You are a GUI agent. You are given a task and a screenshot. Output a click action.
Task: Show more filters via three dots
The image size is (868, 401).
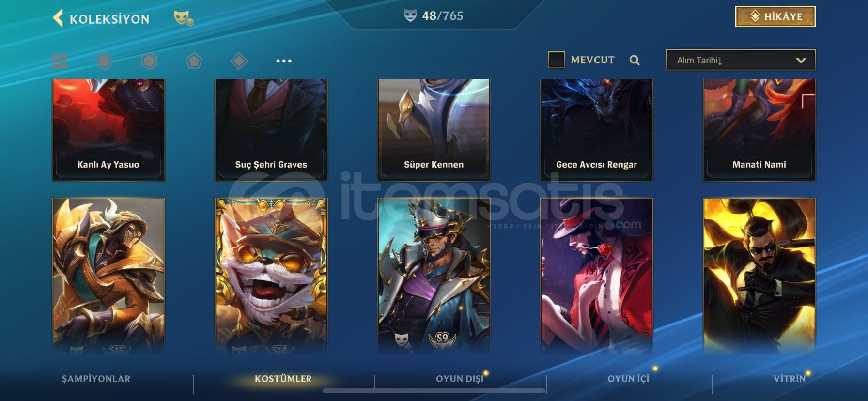pos(284,61)
